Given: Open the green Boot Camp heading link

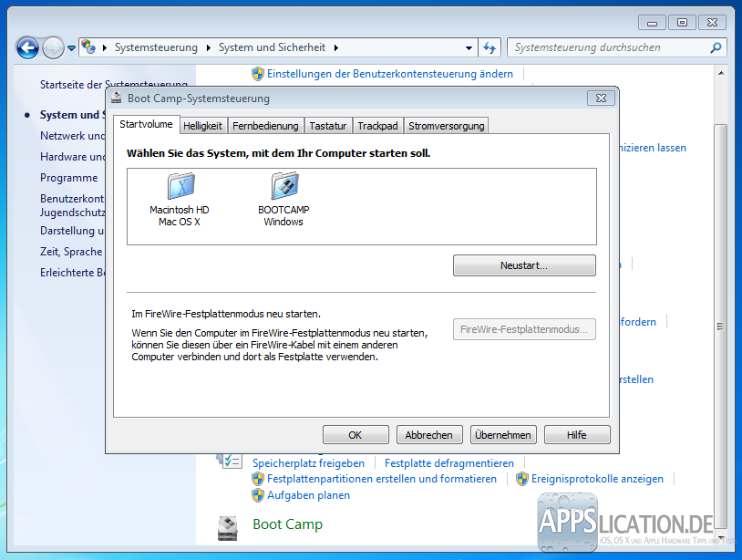Looking at the screenshot, I should click(x=287, y=524).
